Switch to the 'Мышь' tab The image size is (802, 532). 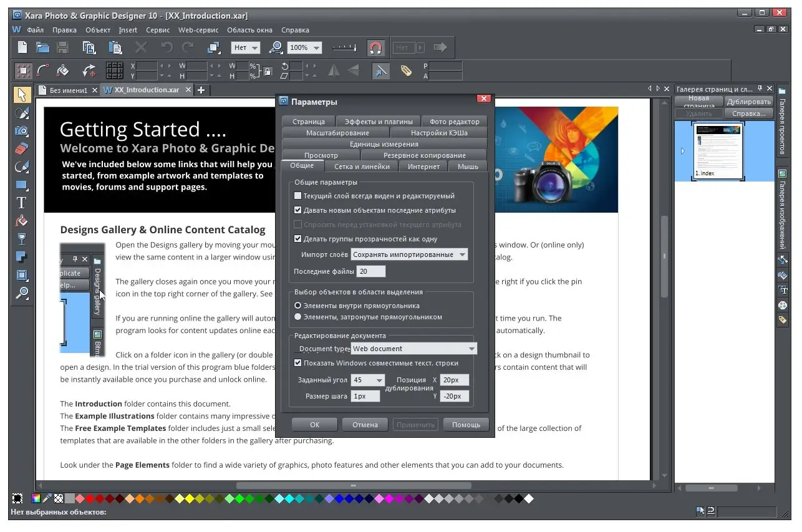(x=468, y=167)
